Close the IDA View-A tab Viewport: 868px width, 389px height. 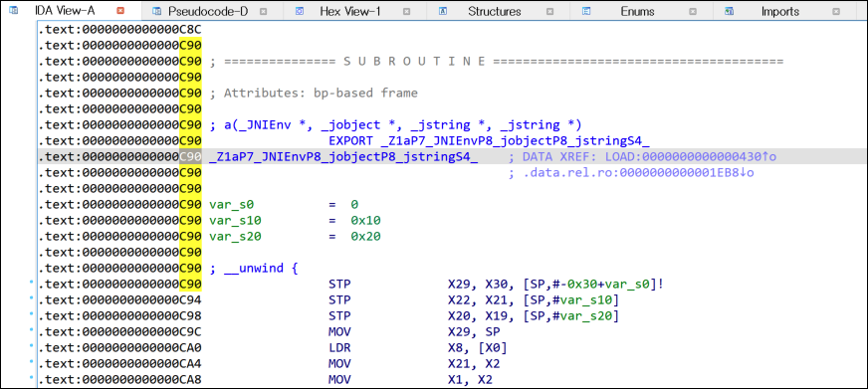pyautogui.click(x=120, y=11)
